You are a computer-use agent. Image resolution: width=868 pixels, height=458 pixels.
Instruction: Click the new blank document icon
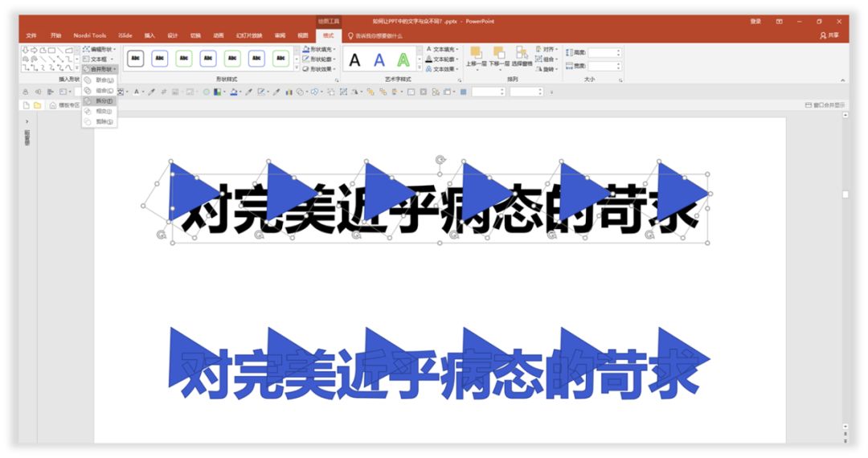(26, 105)
